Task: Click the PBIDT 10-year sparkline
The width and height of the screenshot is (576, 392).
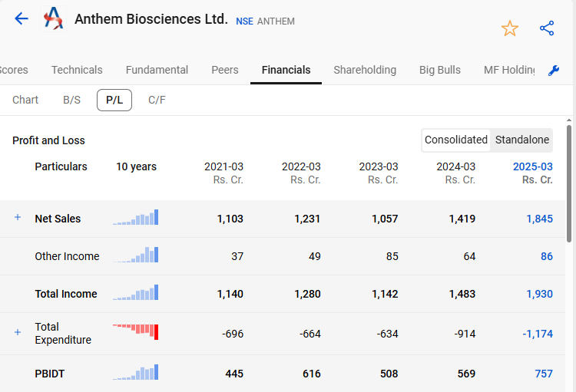Action: pos(135,372)
